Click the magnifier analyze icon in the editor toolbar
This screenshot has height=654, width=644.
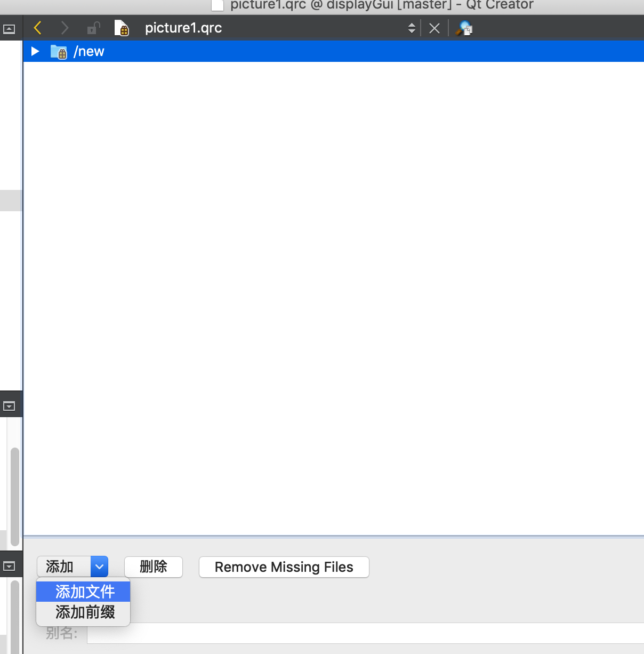point(463,27)
